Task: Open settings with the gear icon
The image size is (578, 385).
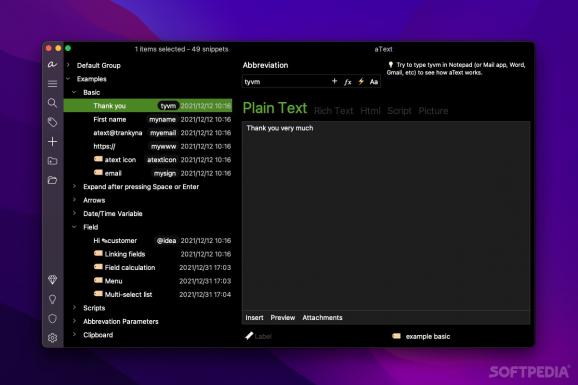Action: pos(52,337)
